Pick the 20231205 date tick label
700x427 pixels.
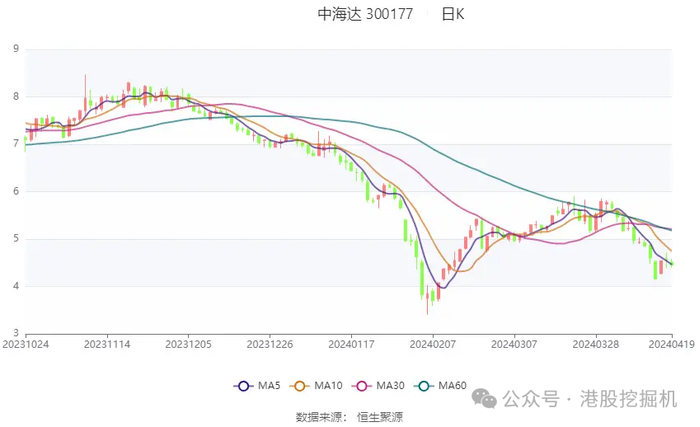coord(187,344)
